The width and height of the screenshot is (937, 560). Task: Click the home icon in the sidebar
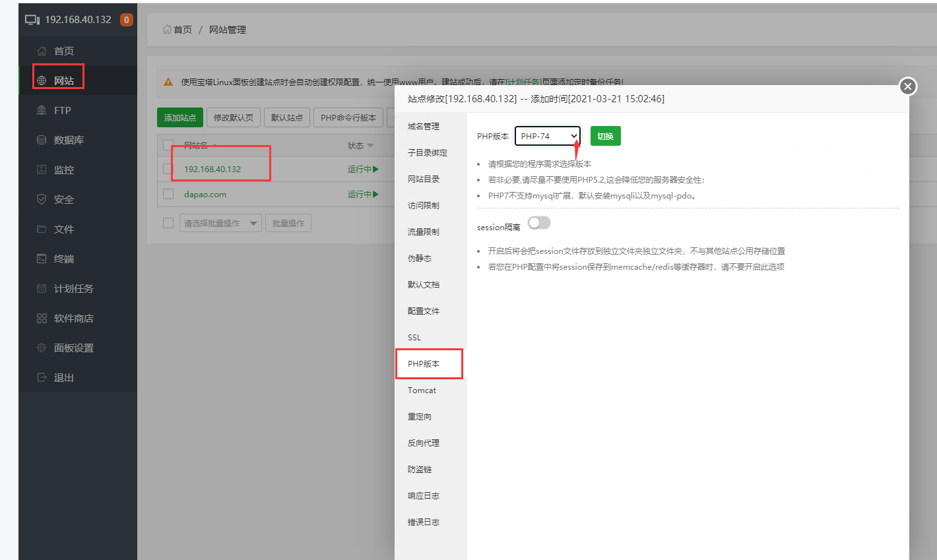coord(42,51)
